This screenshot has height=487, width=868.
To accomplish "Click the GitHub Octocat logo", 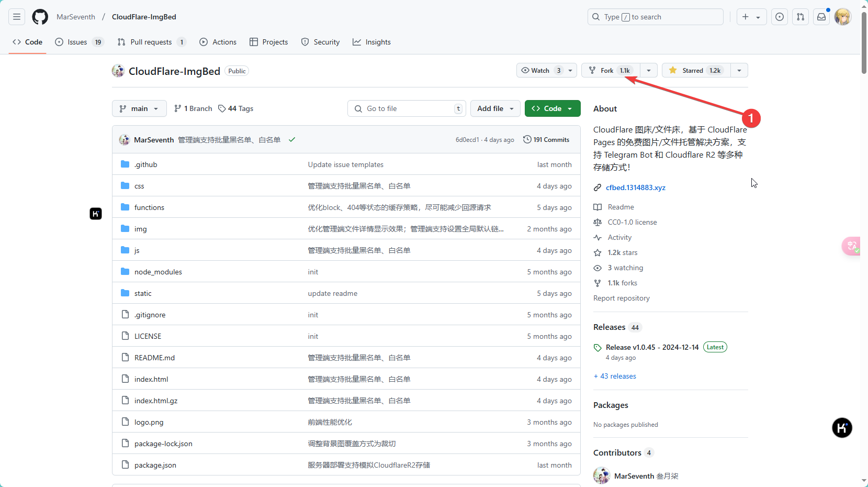I will coord(40,17).
